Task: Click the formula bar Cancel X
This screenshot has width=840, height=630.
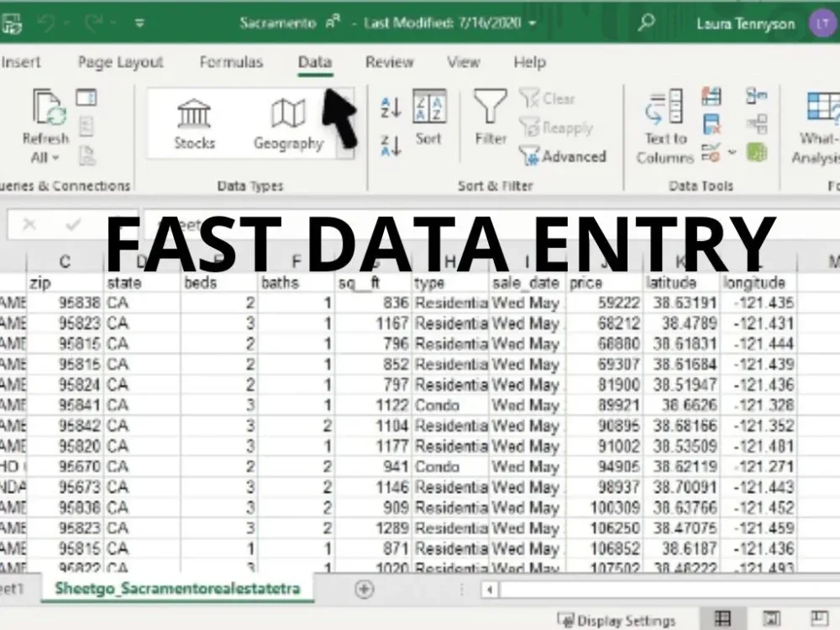Action: point(29,224)
